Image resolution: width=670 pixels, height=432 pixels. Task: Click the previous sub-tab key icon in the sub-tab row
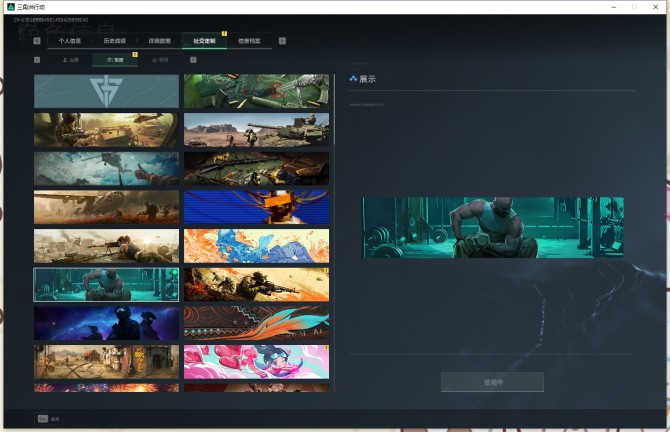pos(37,60)
